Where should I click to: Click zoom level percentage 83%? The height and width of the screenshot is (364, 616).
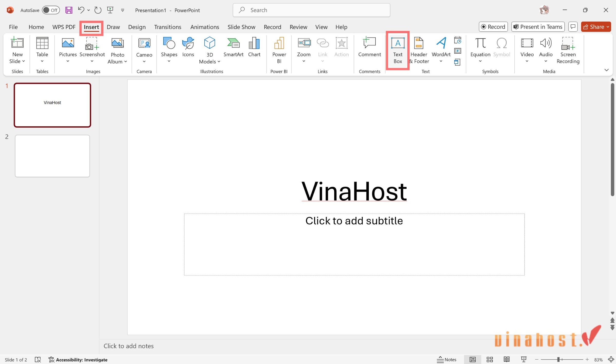click(x=598, y=359)
